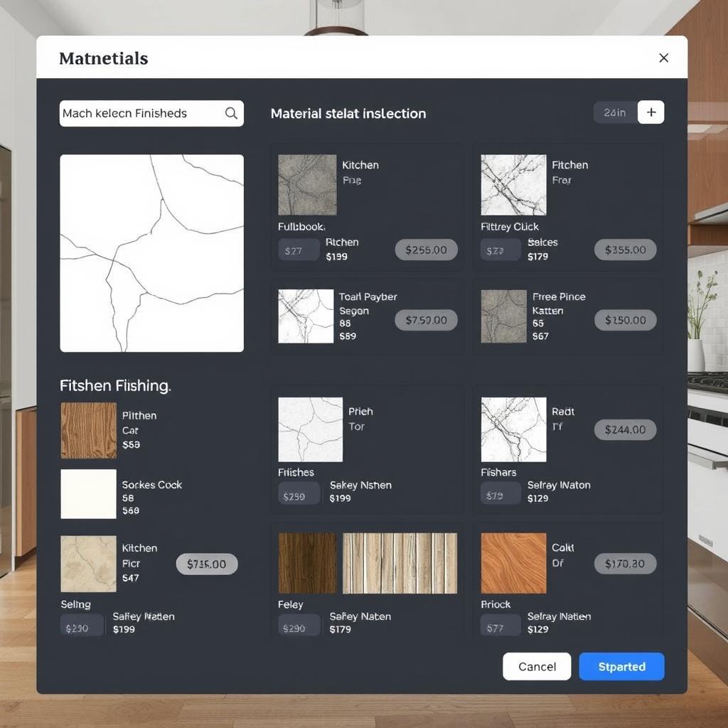Focus the Mach kelecn Finisheds search field

click(x=151, y=113)
